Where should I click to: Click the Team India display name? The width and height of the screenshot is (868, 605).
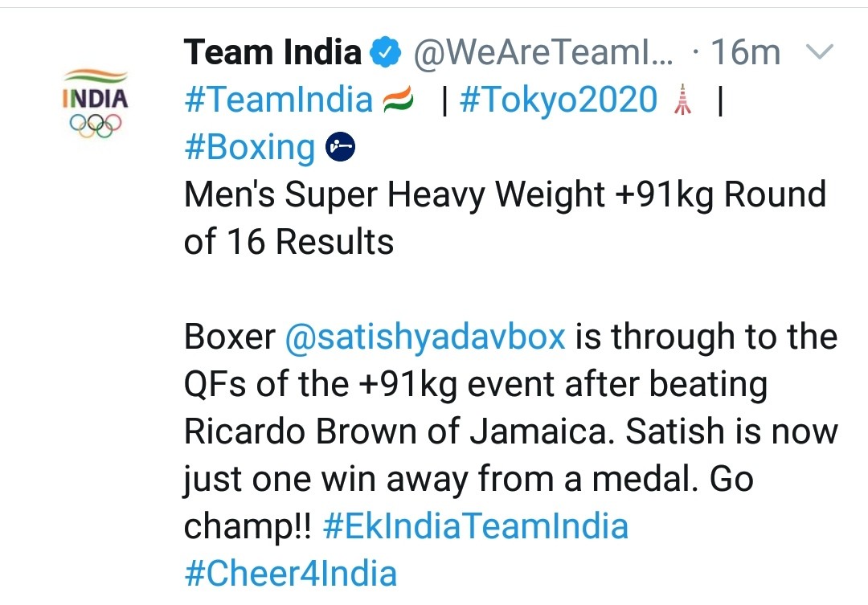click(272, 53)
